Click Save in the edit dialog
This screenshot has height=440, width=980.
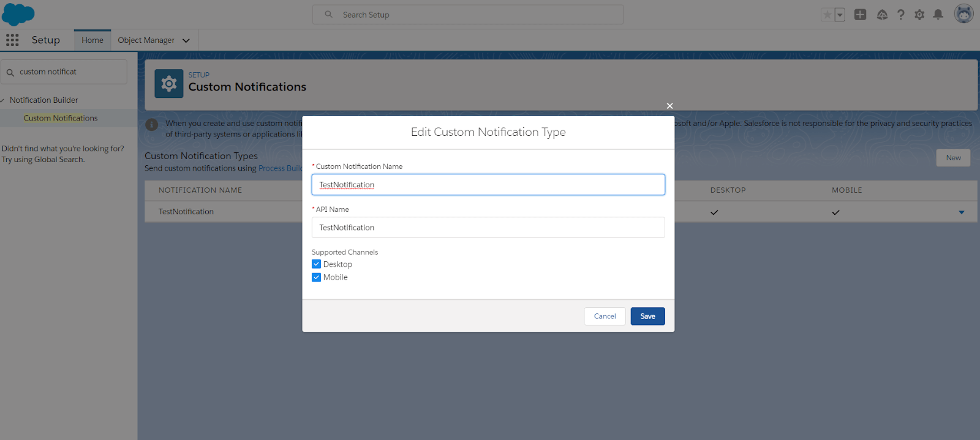[x=647, y=316]
